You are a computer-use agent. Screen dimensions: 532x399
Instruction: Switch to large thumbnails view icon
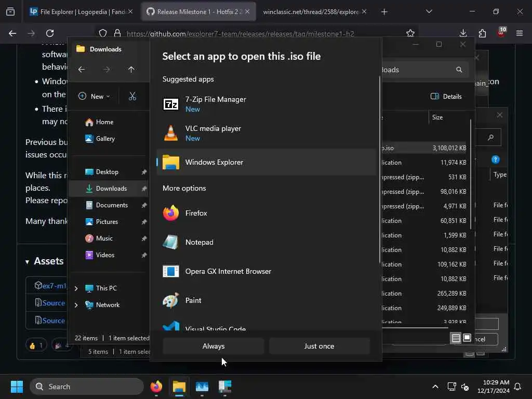coord(467,338)
